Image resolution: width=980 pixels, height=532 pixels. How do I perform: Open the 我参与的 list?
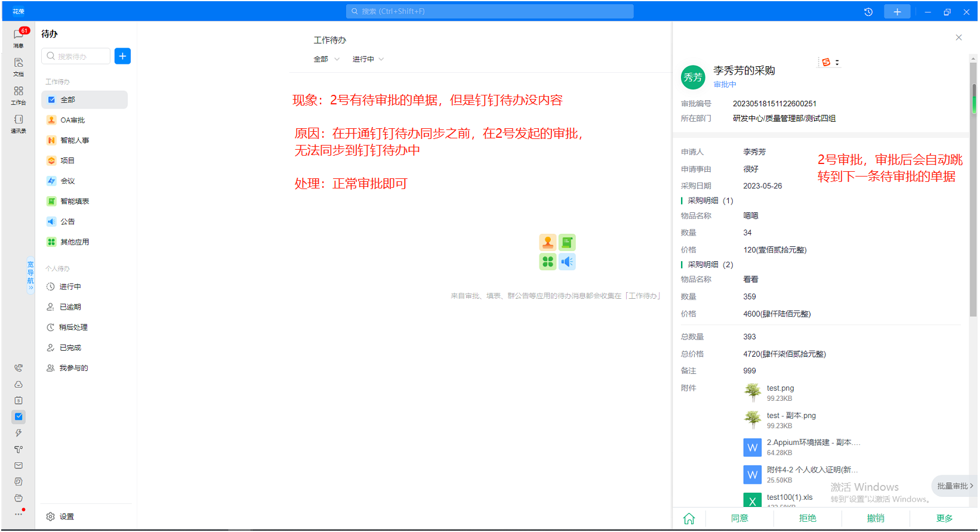85,367
